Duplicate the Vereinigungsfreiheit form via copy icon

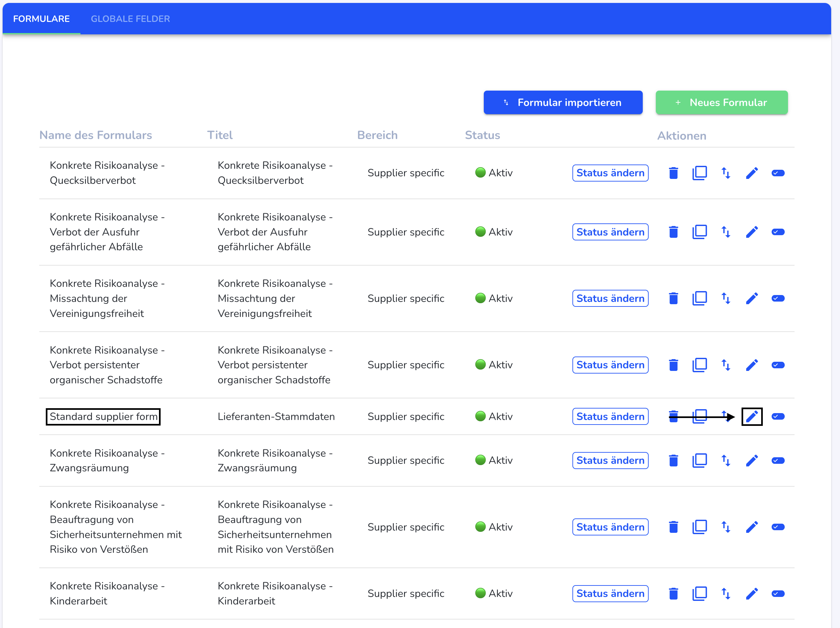click(x=699, y=298)
